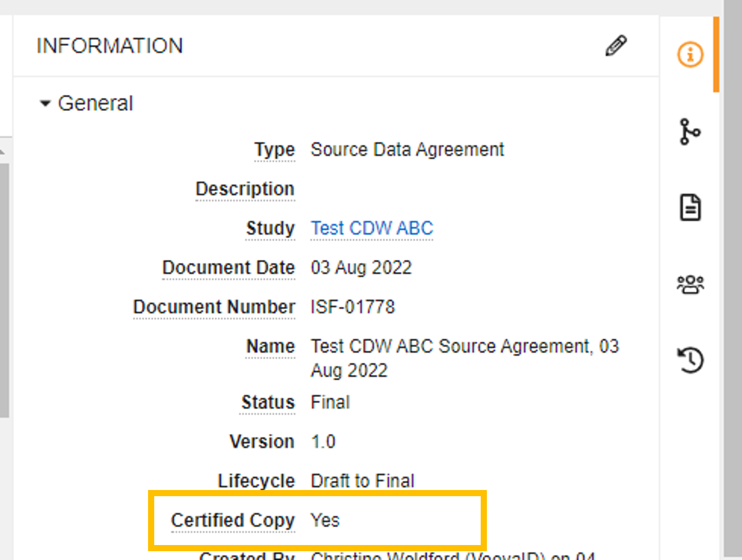The height and width of the screenshot is (560, 742).
Task: Collapse the General section arrow
Action: click(x=45, y=103)
